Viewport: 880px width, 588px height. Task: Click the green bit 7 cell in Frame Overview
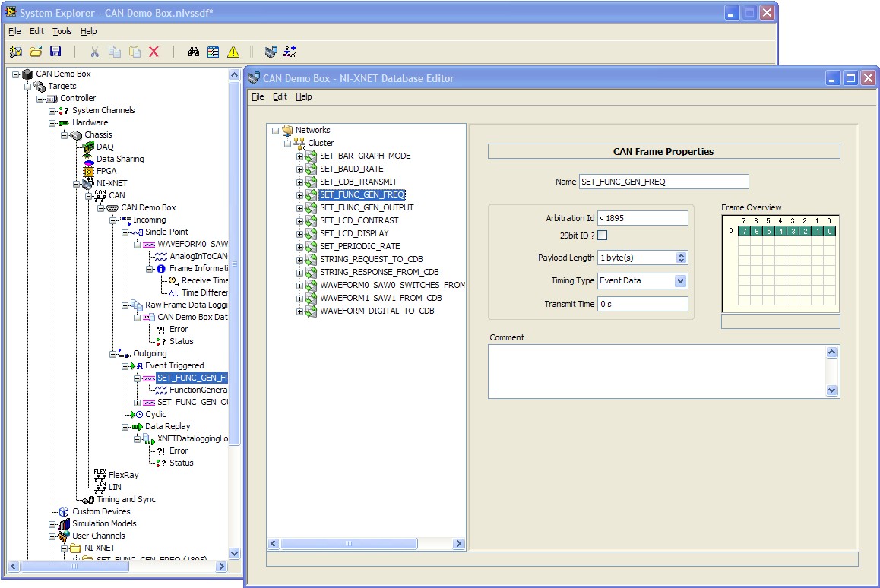[744, 231]
